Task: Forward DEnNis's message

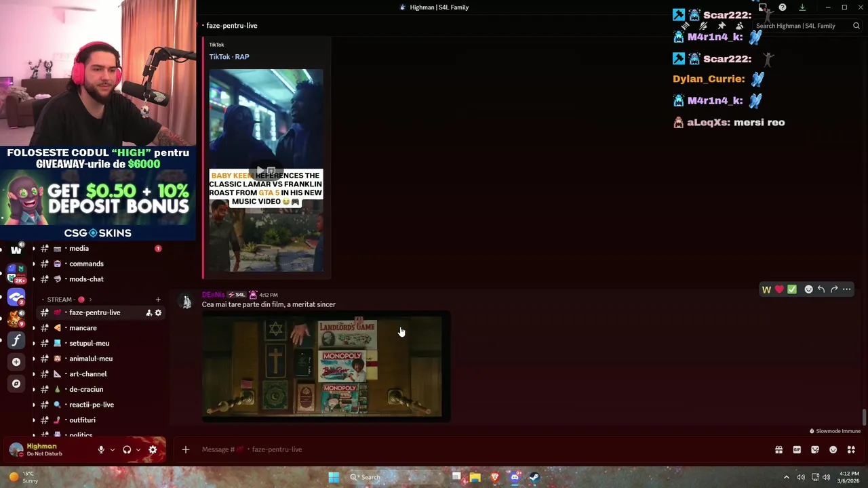Action: (x=833, y=289)
